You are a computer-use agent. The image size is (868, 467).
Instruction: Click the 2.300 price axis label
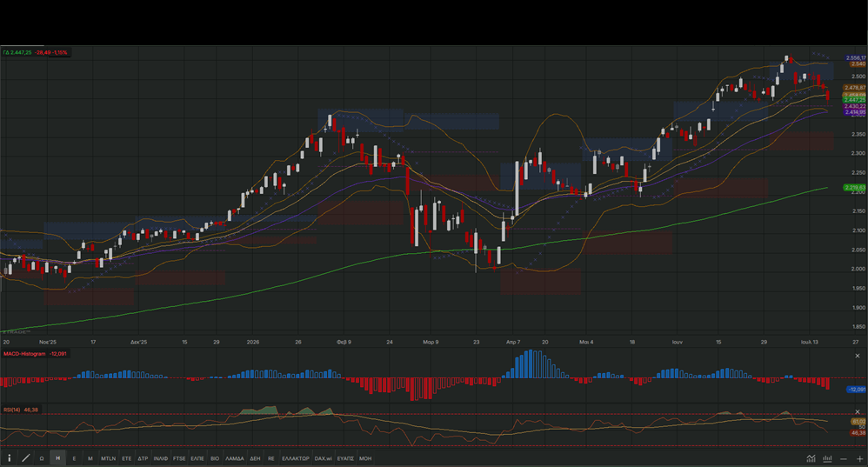(859, 153)
